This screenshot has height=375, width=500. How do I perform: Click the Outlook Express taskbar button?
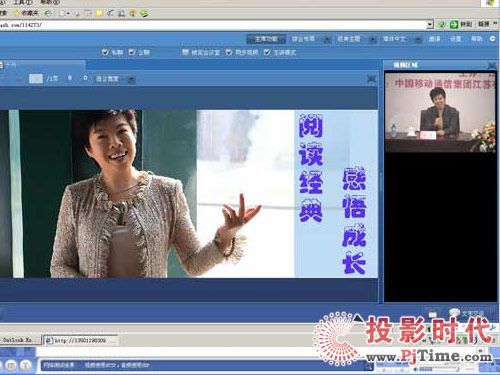click(x=17, y=340)
